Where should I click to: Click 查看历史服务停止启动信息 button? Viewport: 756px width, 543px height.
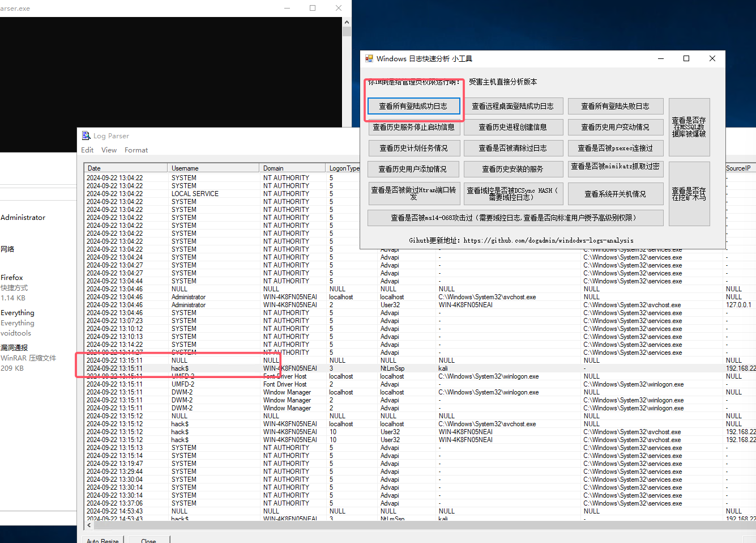click(x=413, y=127)
